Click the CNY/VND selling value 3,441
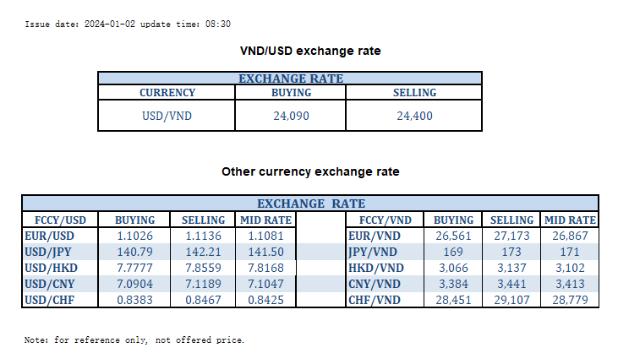Viewport: 618px width, 364px height. point(511,284)
